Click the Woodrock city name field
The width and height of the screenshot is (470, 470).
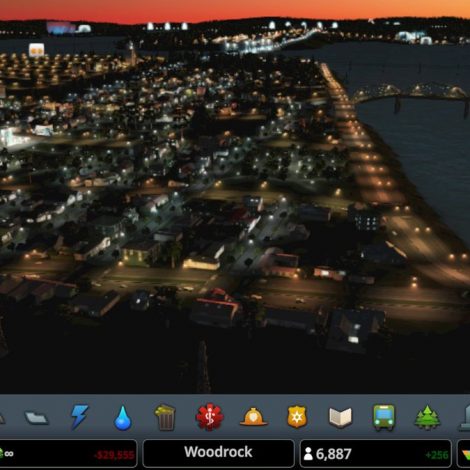tap(218, 453)
